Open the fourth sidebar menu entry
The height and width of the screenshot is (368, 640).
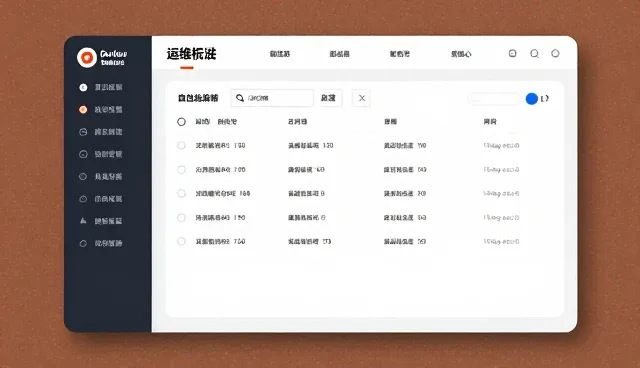click(101, 154)
